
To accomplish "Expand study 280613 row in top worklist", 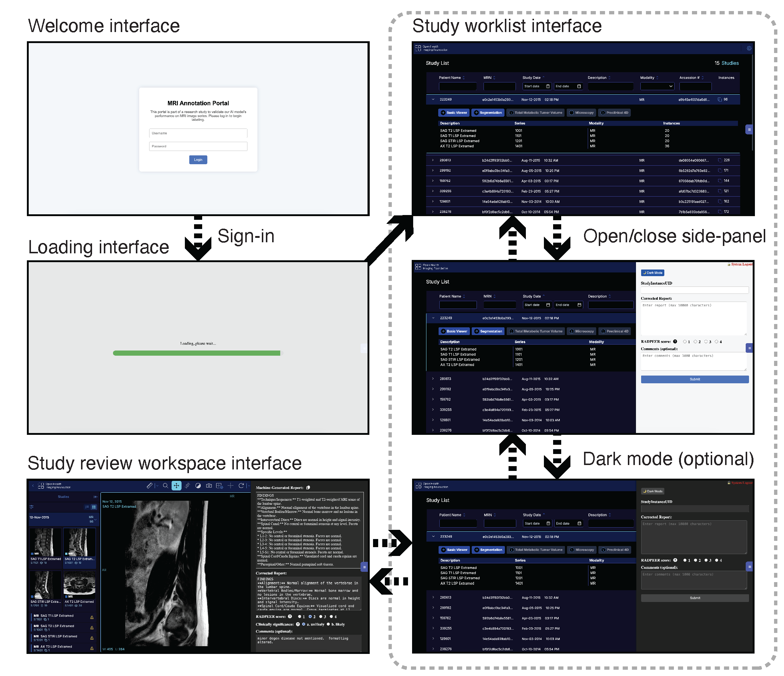I will (433, 160).
